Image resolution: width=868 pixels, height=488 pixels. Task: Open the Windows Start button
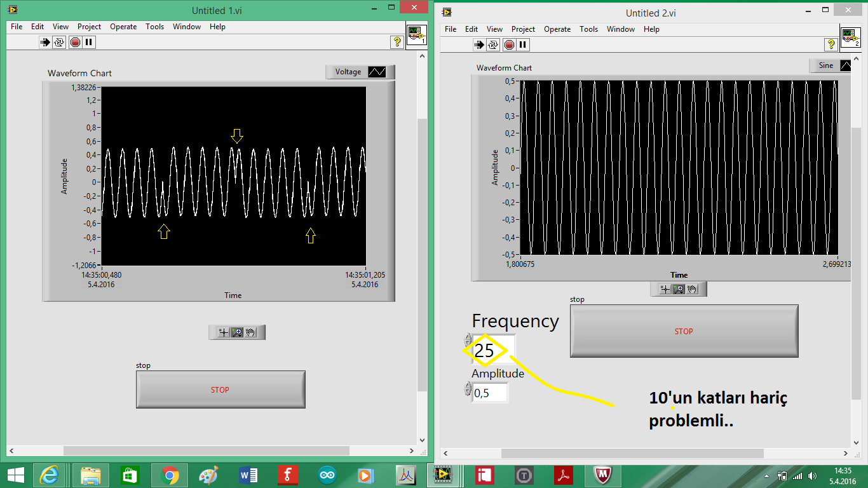click(x=15, y=475)
